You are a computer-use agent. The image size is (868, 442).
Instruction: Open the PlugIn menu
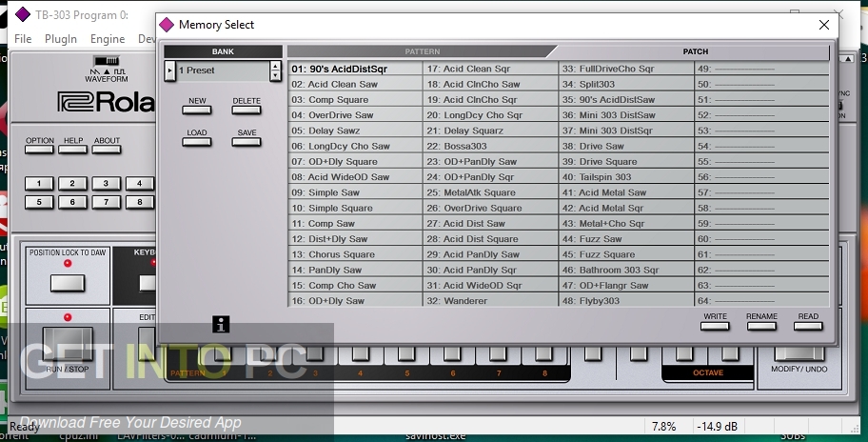coord(61,39)
